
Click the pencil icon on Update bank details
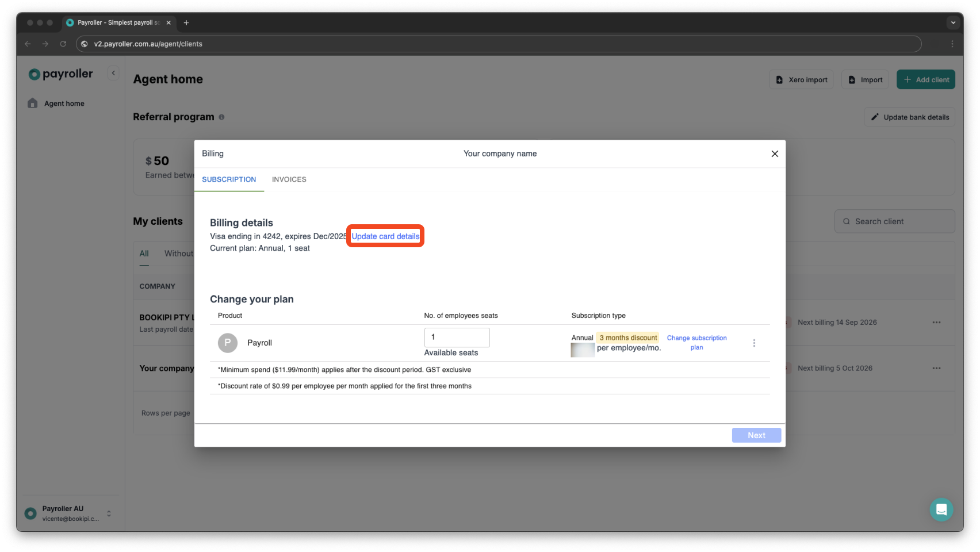[875, 117]
